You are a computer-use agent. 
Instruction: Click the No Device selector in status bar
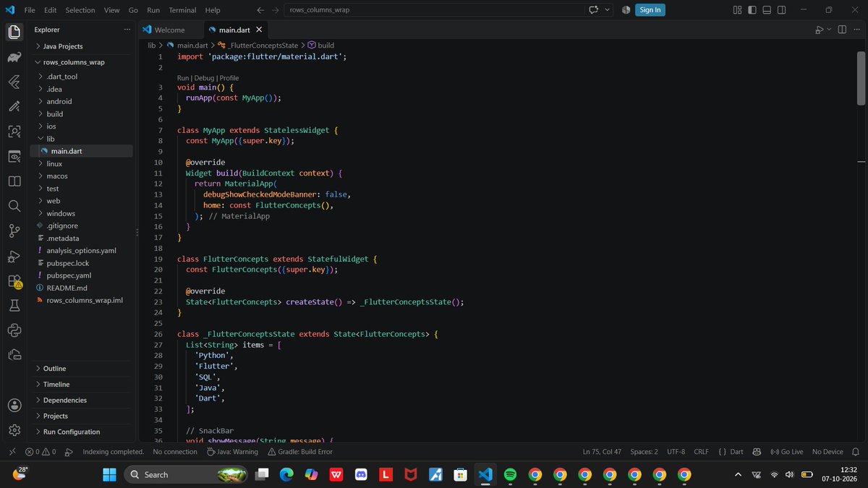827,452
